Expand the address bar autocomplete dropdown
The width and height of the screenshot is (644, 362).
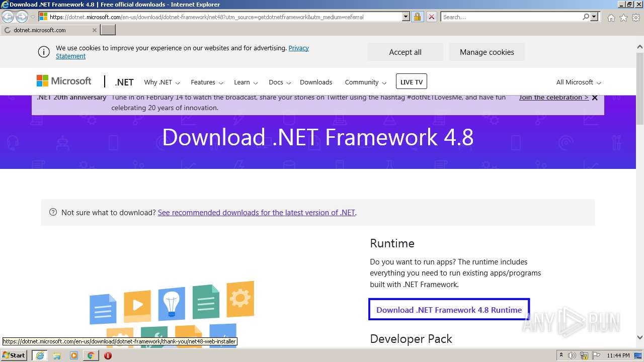(406, 17)
